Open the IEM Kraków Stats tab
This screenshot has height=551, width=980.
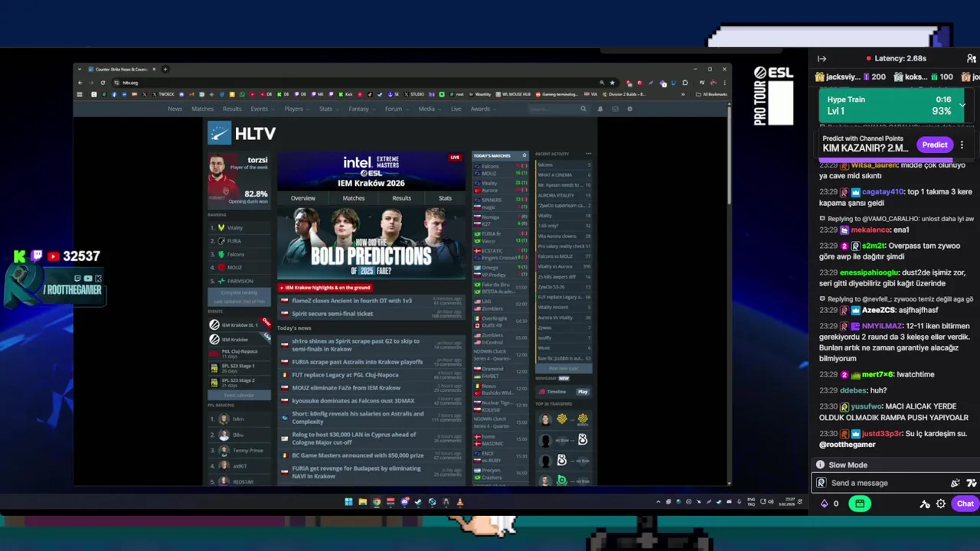coord(445,198)
